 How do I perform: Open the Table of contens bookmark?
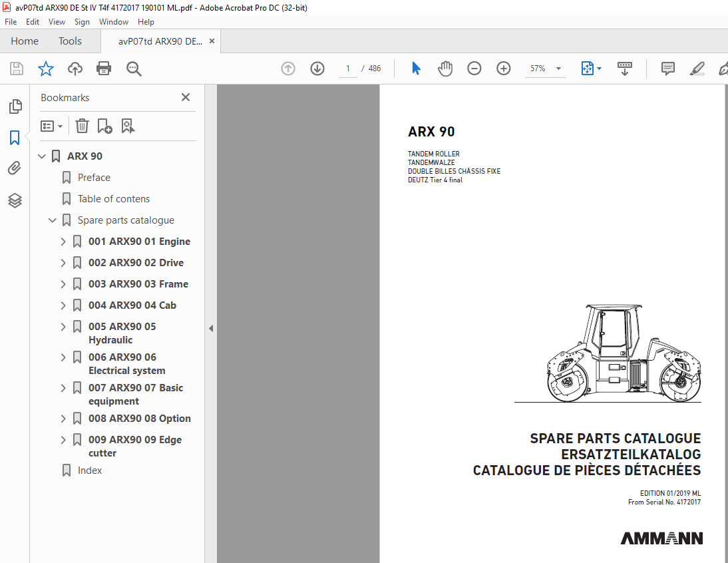[x=114, y=199]
